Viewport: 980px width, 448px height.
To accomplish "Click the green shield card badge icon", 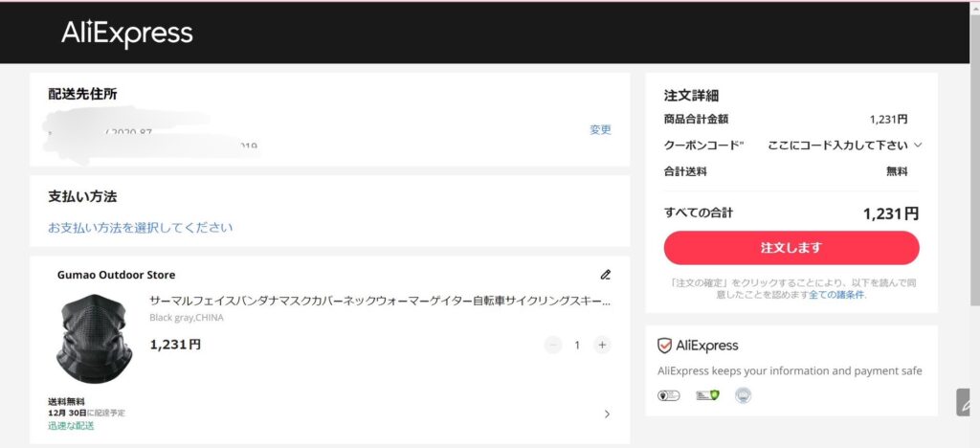I will 707,394.
